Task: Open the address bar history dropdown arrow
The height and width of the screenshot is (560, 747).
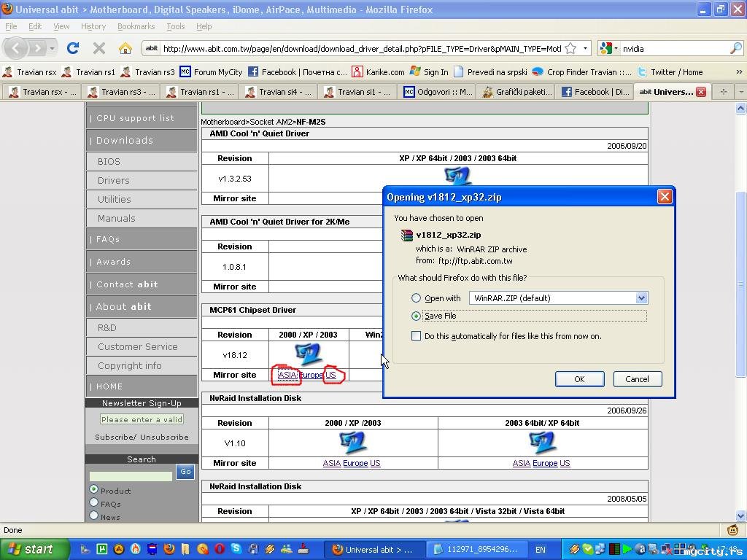Action: [585, 49]
